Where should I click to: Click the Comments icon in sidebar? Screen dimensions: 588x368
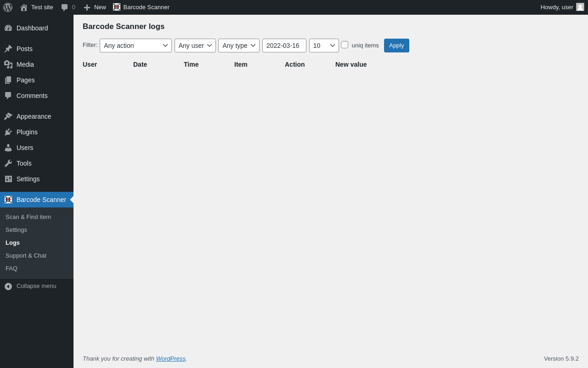(x=8, y=96)
